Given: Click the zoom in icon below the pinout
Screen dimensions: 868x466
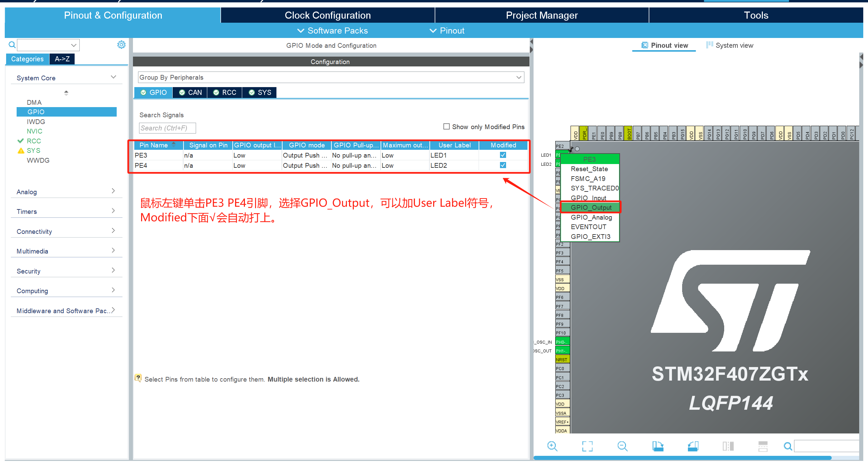Looking at the screenshot, I should [x=552, y=446].
